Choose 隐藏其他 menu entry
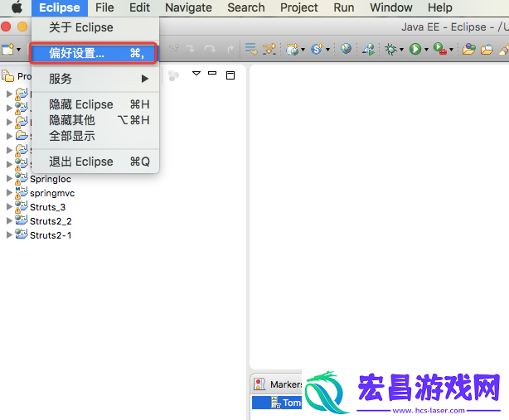Viewport: 509px width, 420px height. [95, 120]
